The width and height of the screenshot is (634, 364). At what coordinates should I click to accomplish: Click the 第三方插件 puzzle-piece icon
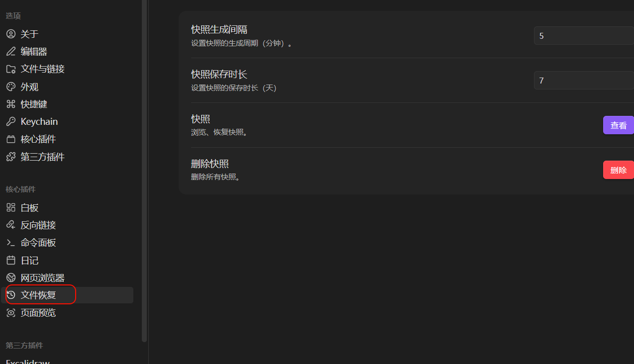[x=11, y=157]
